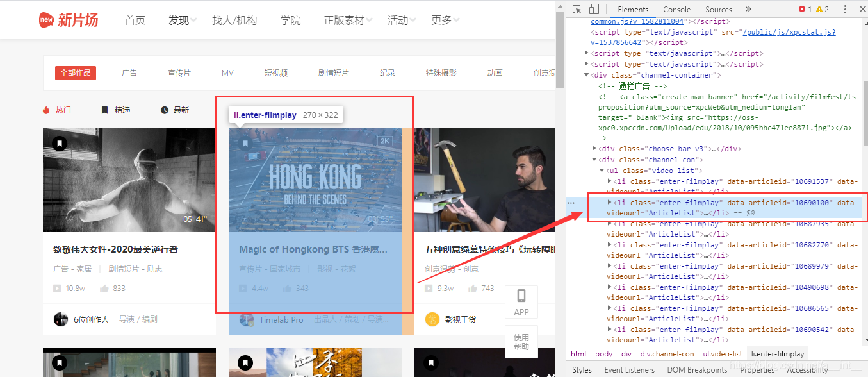Switch to the Console tab

676,9
